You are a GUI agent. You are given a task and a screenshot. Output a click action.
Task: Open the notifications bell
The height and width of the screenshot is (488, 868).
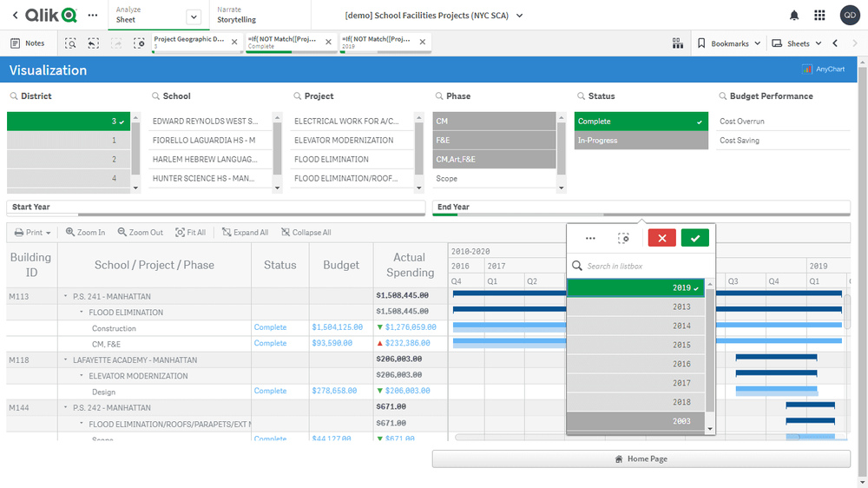click(794, 16)
